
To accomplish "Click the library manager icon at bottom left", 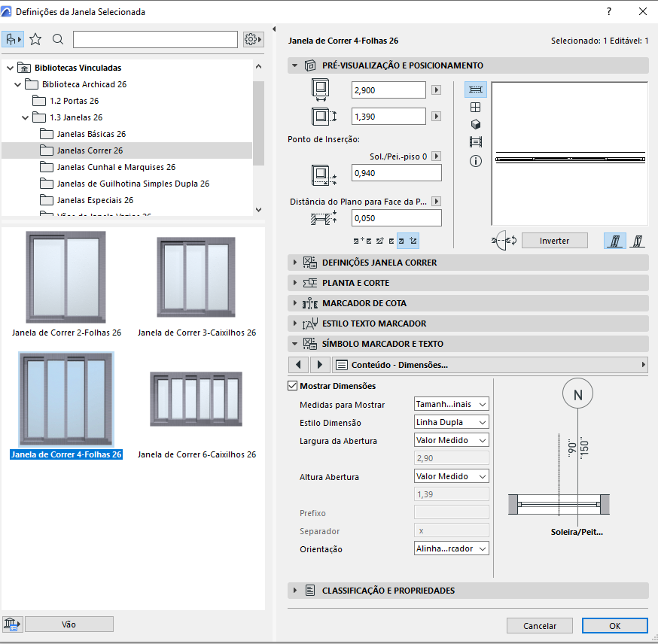I will 12,624.
